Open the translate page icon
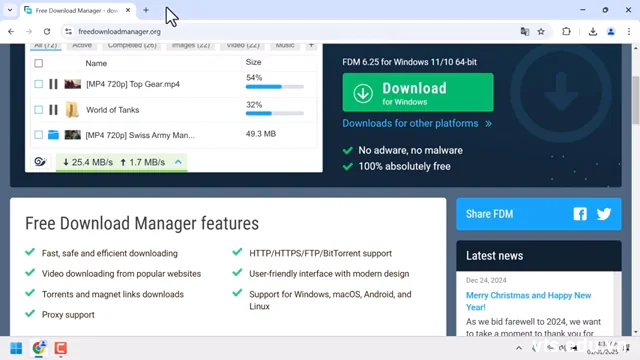The height and width of the screenshot is (360, 640). (x=525, y=31)
